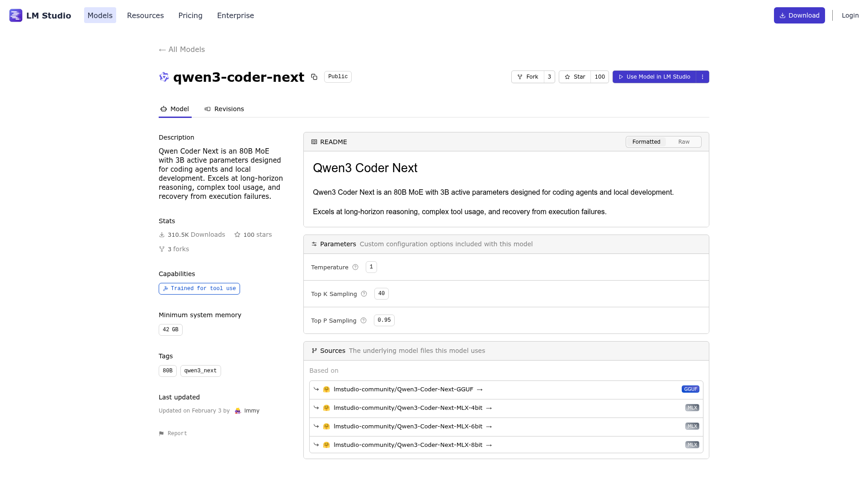The height and width of the screenshot is (488, 868).
Task: Click the Temperature value 1
Action: 371,267
